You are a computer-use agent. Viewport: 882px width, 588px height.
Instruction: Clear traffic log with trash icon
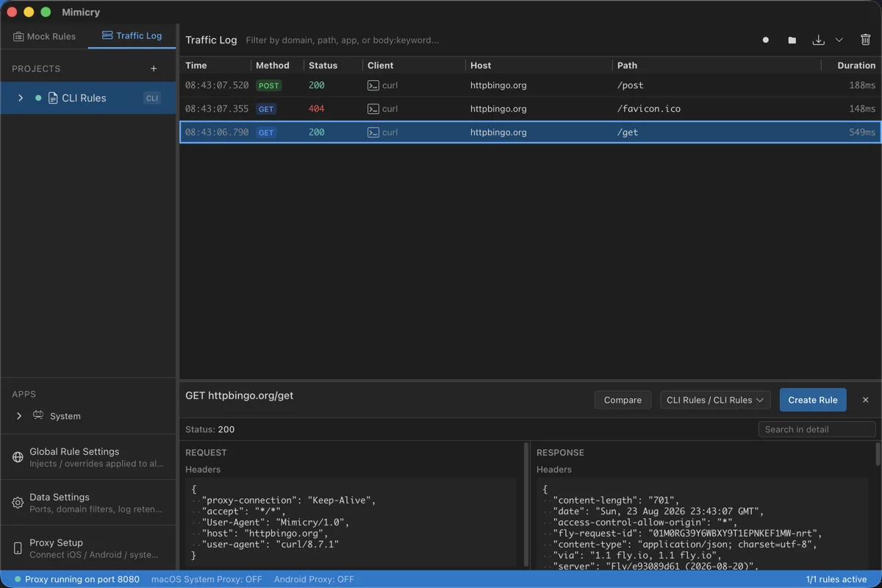point(865,40)
